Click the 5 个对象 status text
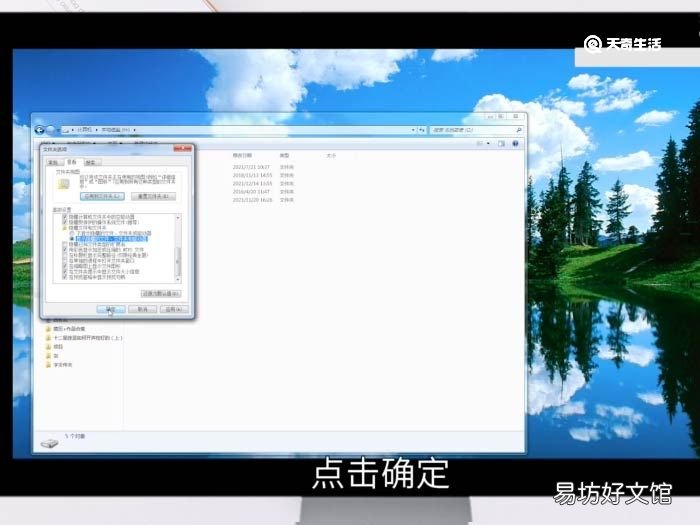Viewport: 700px width, 525px height. point(75,436)
